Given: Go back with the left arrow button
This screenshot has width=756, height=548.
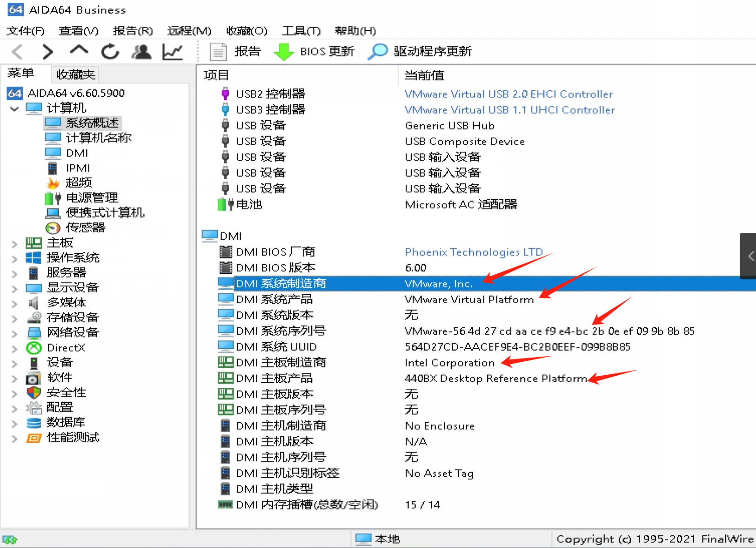Looking at the screenshot, I should click(17, 51).
